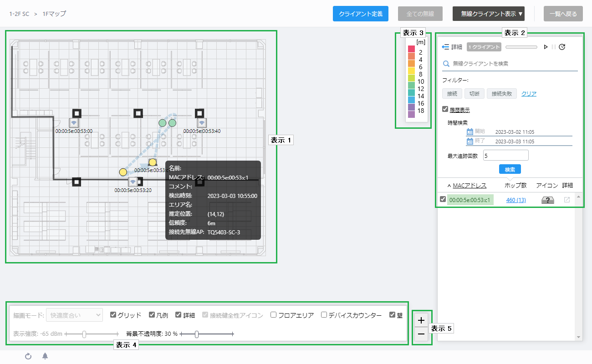Uncheck the client row 00:00:5e:00:53:c1 checkbox
Screen dimensions: 592x364
point(443,199)
